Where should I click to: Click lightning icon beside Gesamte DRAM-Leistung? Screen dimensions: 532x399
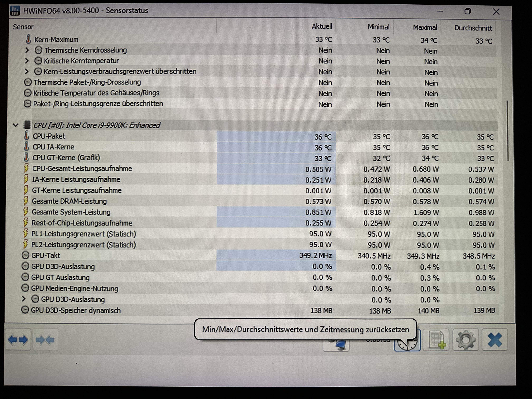(x=26, y=201)
